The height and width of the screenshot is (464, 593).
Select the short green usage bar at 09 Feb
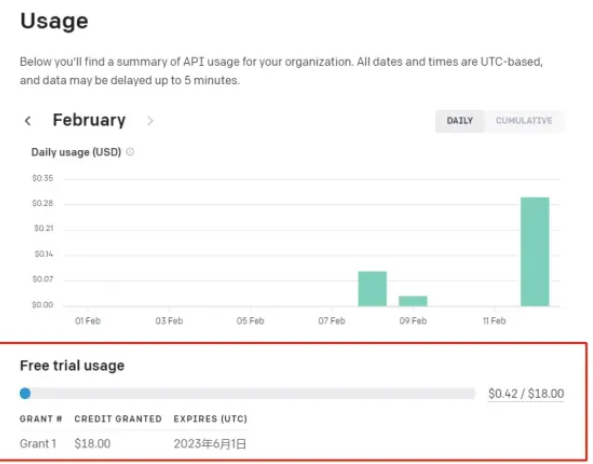pos(413,301)
